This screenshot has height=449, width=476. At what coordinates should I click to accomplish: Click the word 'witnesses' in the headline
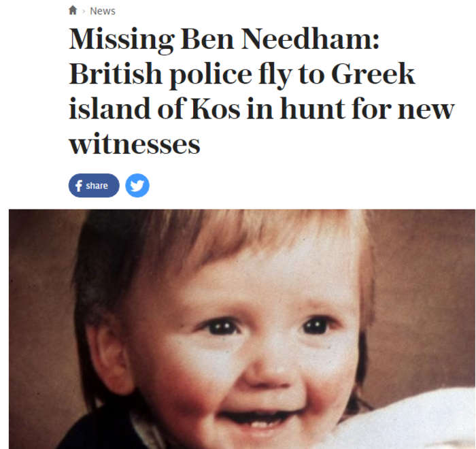pyautogui.click(x=135, y=144)
